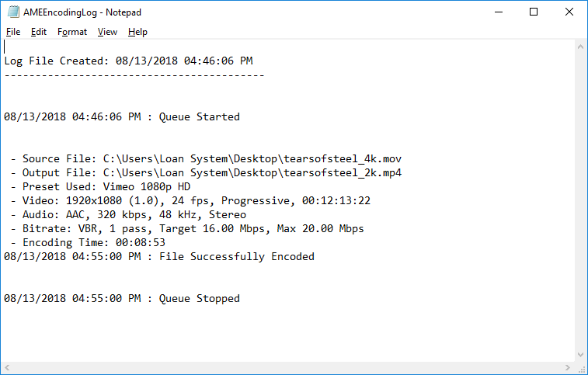The height and width of the screenshot is (375, 588).
Task: Open the Help menu
Action: (137, 32)
